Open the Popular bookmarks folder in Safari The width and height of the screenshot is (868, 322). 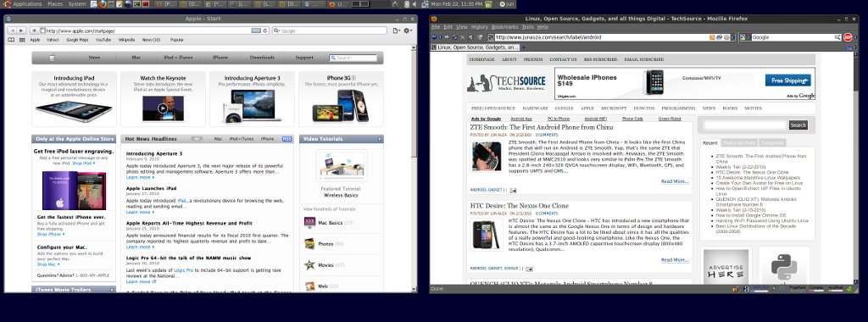[176, 40]
